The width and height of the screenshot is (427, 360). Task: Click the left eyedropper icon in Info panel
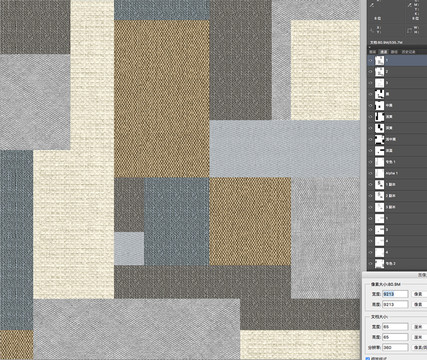(372, 5)
